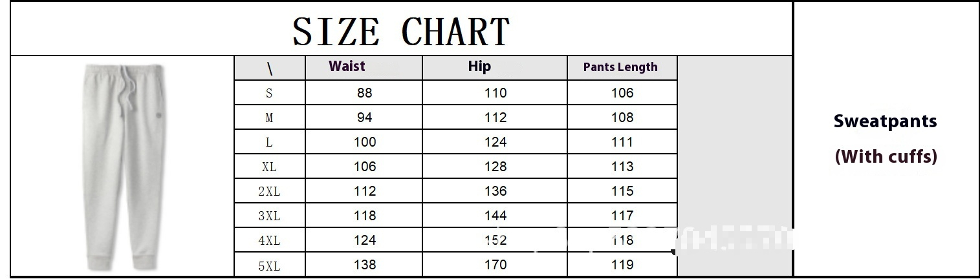Click pants length value 119
This screenshot has width=980, height=279.
click(622, 265)
